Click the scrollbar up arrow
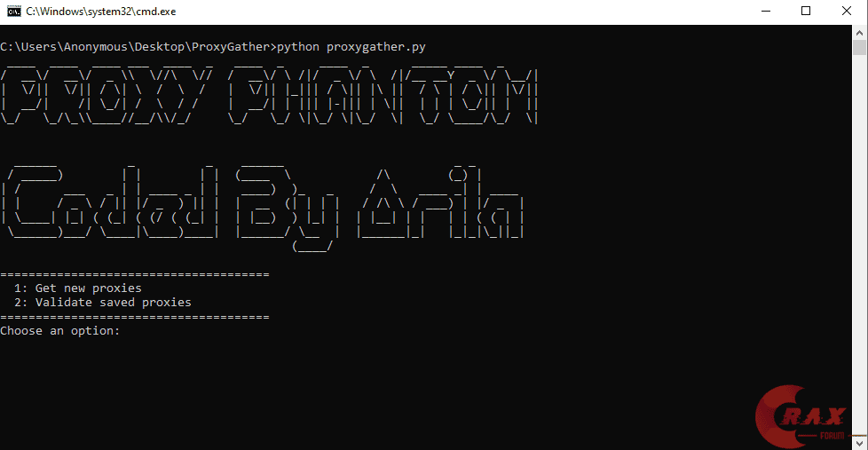 point(859,33)
